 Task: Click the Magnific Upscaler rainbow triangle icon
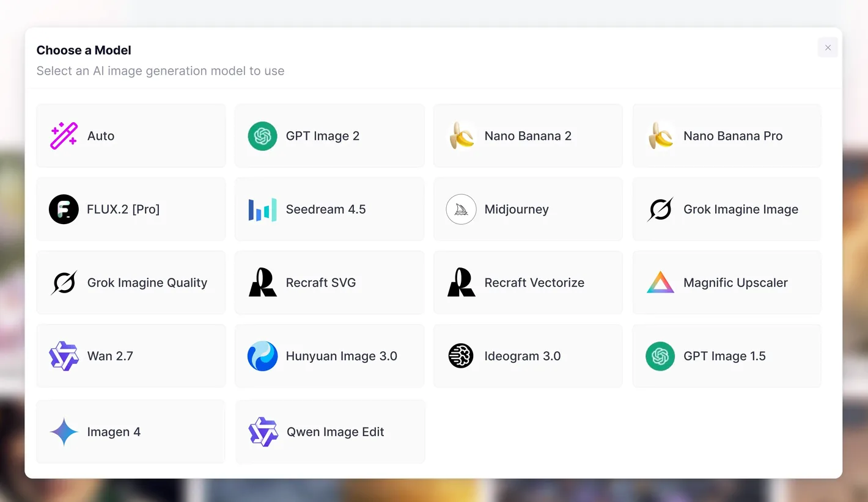pos(660,283)
